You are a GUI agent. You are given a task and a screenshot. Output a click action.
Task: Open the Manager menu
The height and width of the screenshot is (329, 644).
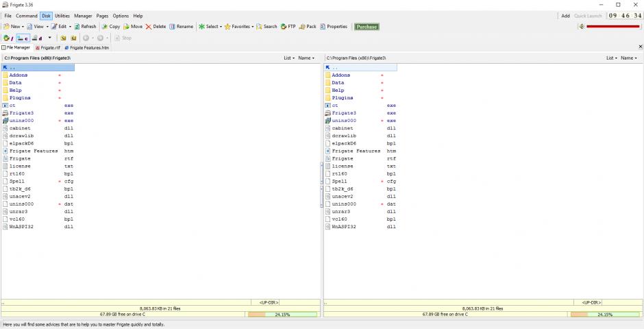coord(83,16)
